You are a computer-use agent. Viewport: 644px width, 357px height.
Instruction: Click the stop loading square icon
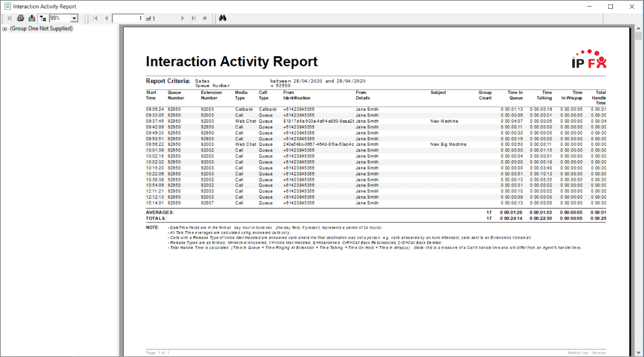(x=204, y=18)
